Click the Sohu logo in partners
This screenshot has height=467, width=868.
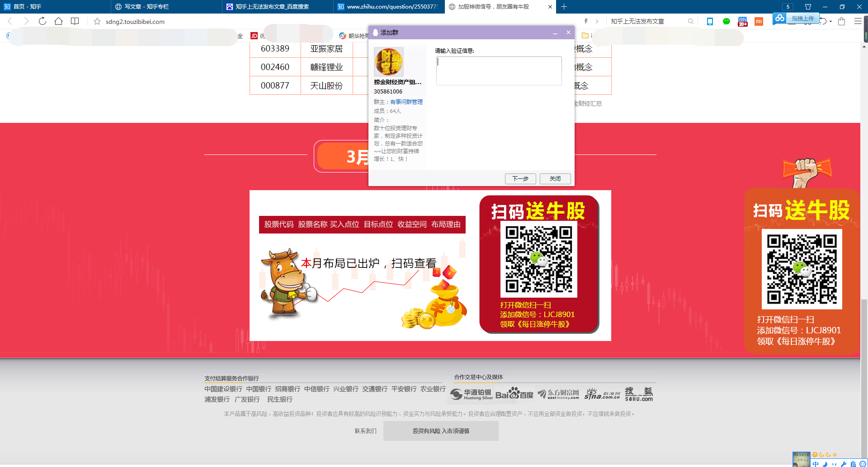[x=639, y=394]
